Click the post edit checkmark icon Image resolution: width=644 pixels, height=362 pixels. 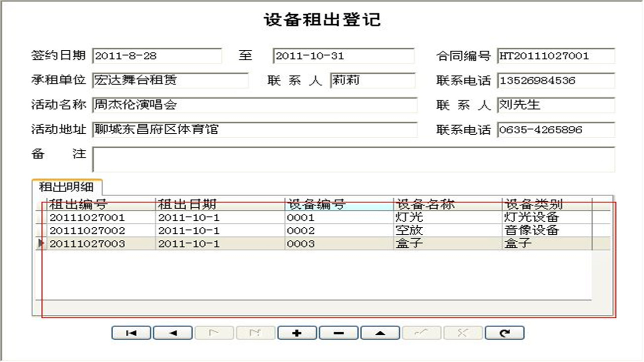pos(421,332)
